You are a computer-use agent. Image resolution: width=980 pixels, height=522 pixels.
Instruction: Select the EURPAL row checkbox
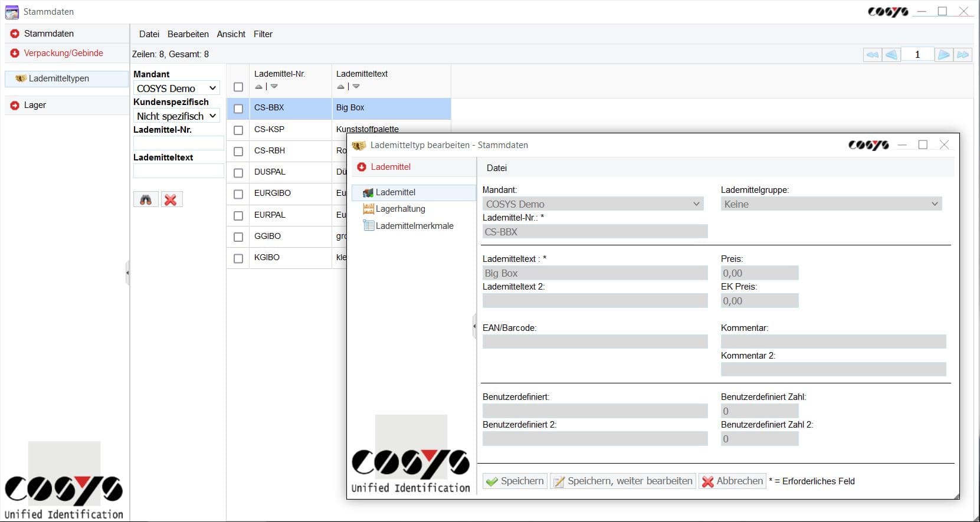pyautogui.click(x=238, y=216)
